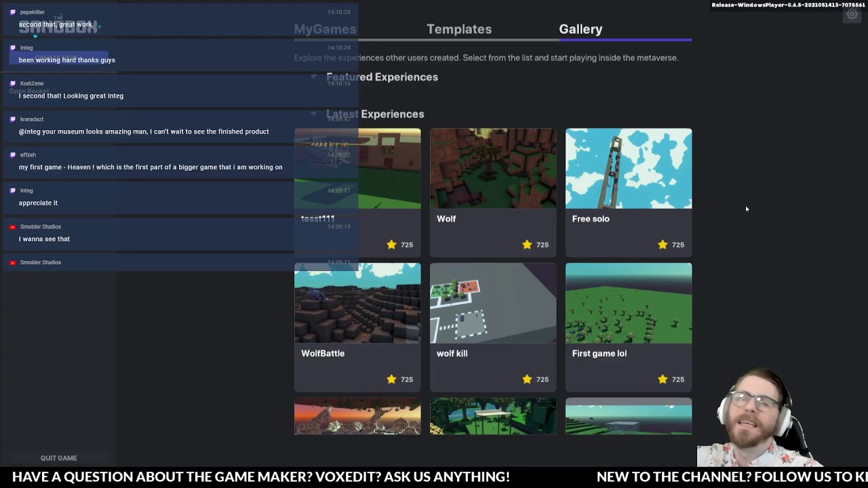Select the chat username 'pepehiller'
868x488 pixels.
coord(33,12)
